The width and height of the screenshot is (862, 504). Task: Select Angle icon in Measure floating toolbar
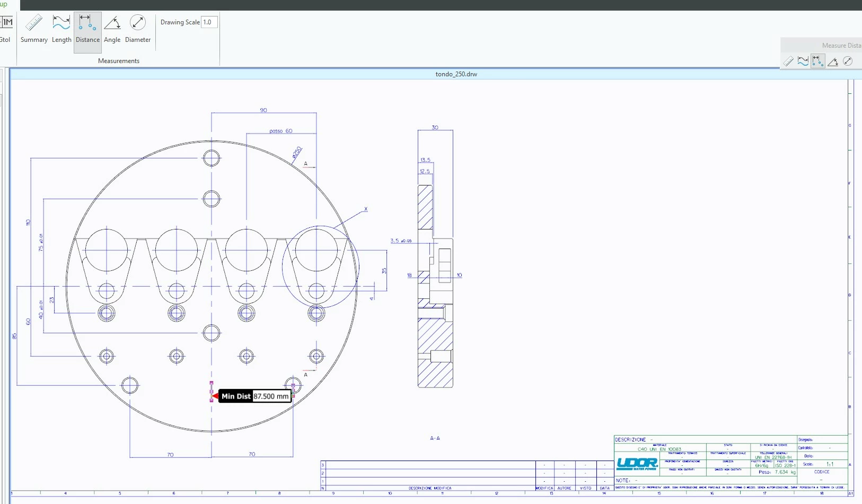point(833,61)
